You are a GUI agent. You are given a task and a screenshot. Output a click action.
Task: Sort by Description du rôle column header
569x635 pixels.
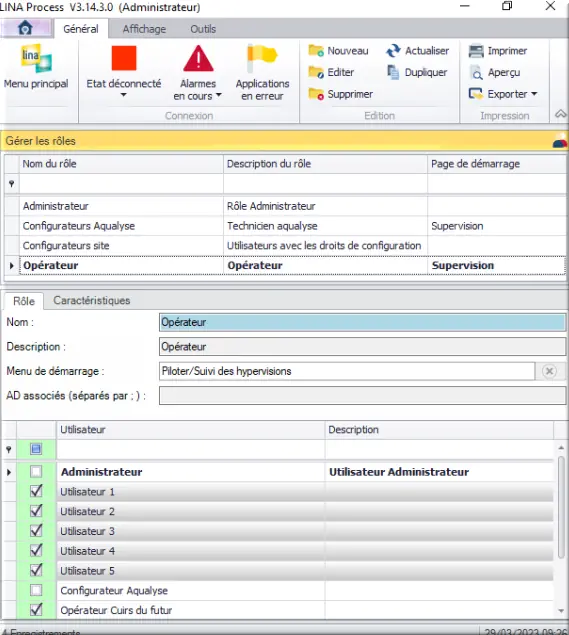pyautogui.click(x=325, y=164)
